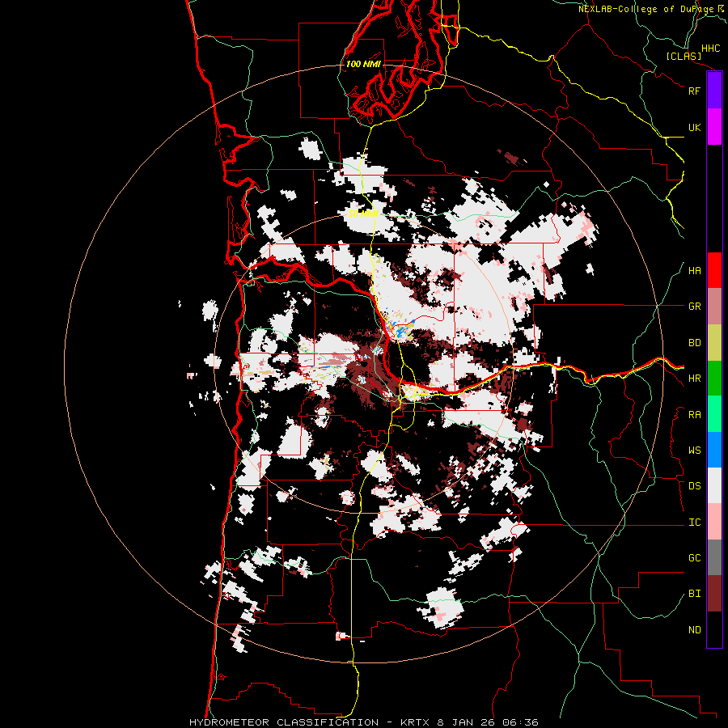Click the NEXLAB-College of DuPage credit text
This screenshot has width=728, height=728.
645,9
